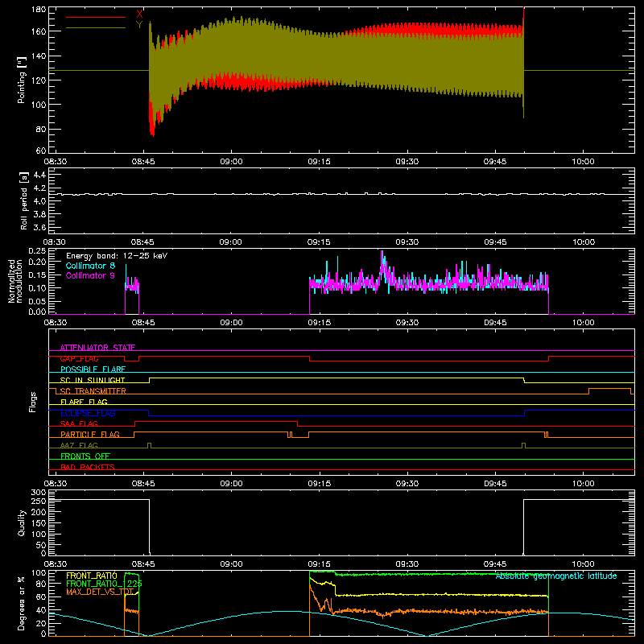Click the 4.4 tick on Roll period axis
This screenshot has height=644, width=644.
point(39,175)
